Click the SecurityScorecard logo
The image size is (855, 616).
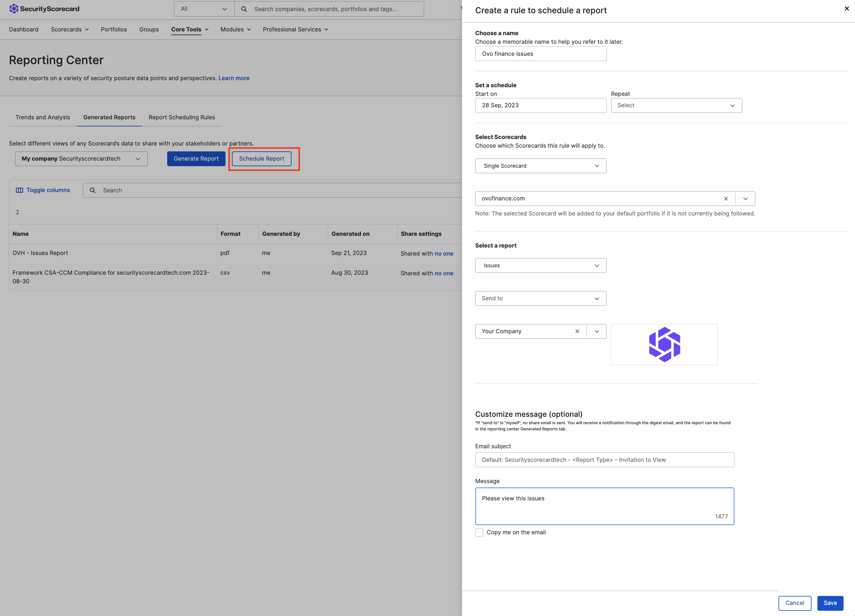44,9
